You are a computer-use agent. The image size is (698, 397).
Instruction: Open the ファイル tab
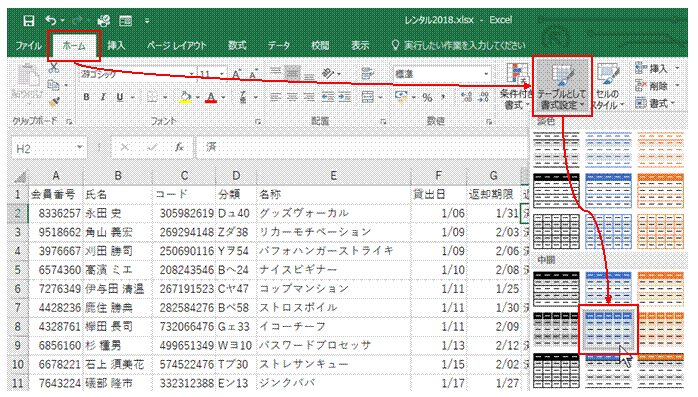(x=28, y=45)
